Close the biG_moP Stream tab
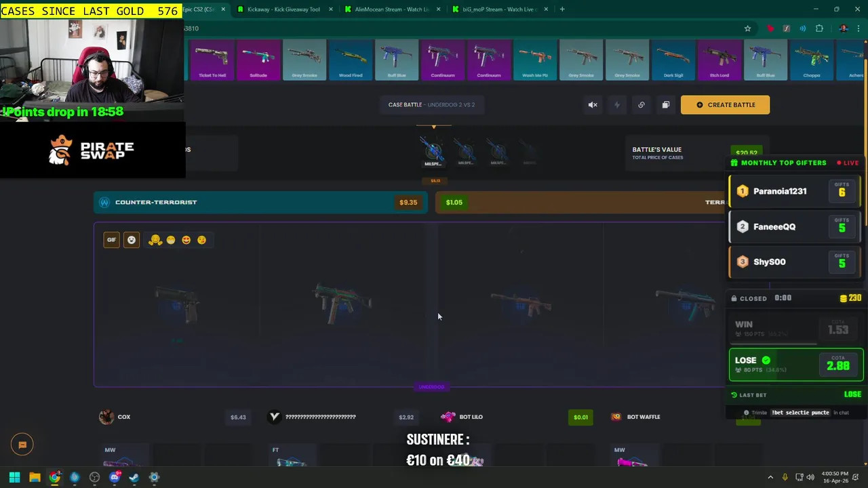 (547, 9)
